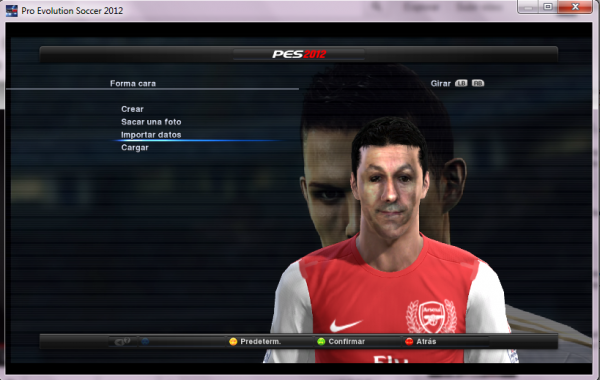This screenshot has width=600, height=380.
Task: Select the Crear menu option
Action: coord(132,109)
